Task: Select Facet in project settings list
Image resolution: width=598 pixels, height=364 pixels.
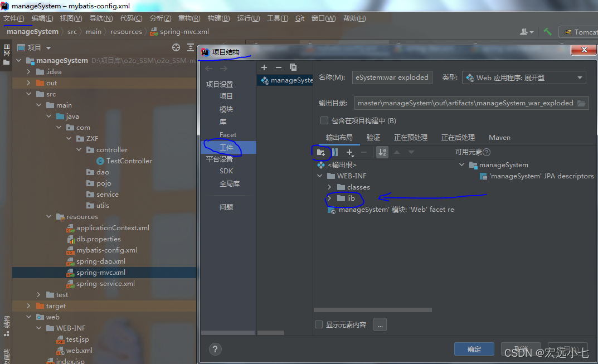Action: coord(228,135)
